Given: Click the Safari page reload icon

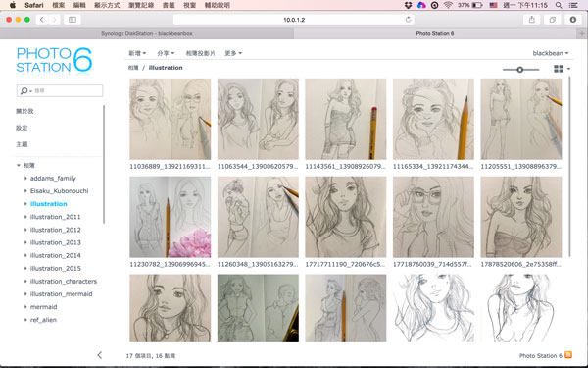Looking at the screenshot, I should [x=408, y=20].
